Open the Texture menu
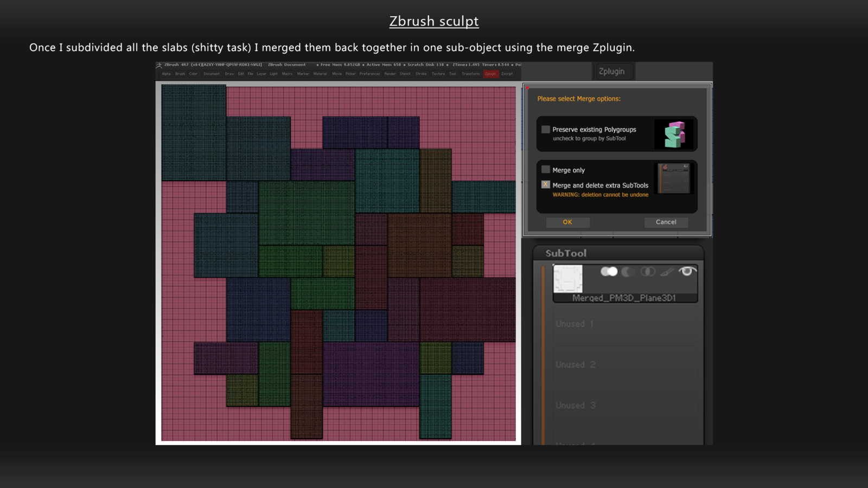This screenshot has width=868, height=488. pos(438,74)
